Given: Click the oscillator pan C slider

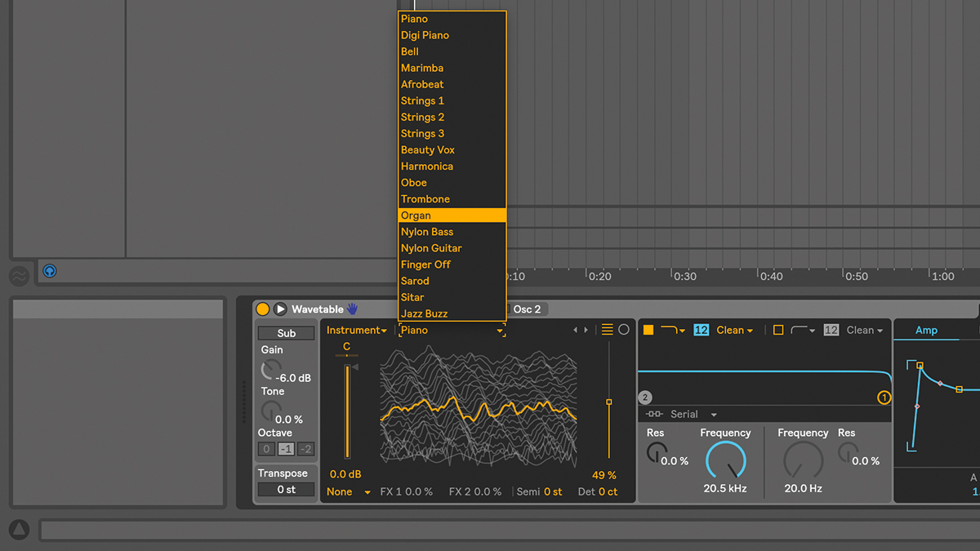Looking at the screenshot, I should point(347,355).
